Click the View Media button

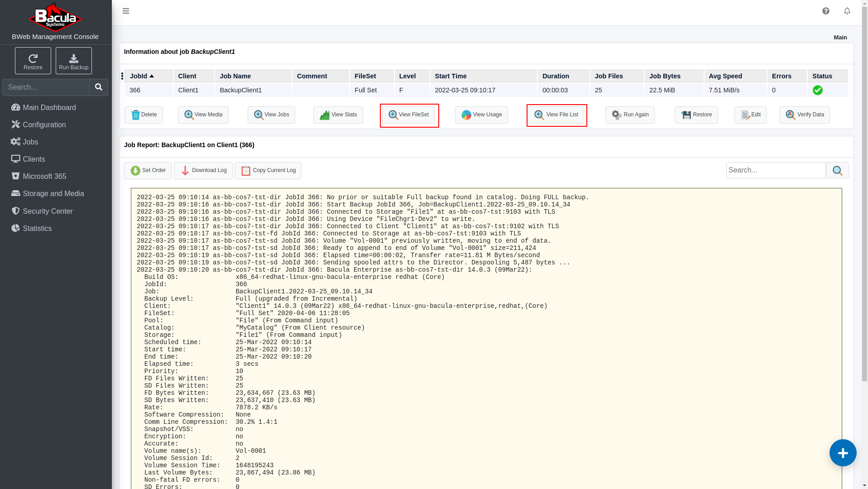click(x=203, y=115)
